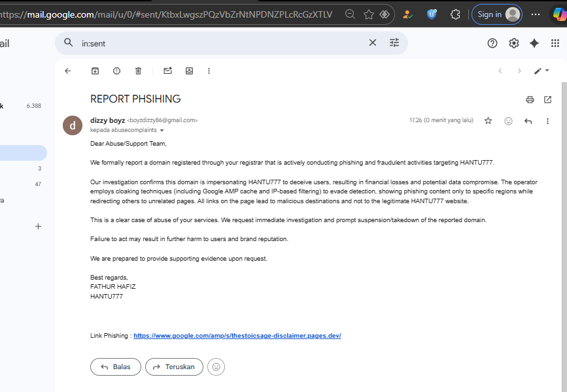567x392 pixels.
Task: Print the REPORT PHSIHING email
Action: 530,100
